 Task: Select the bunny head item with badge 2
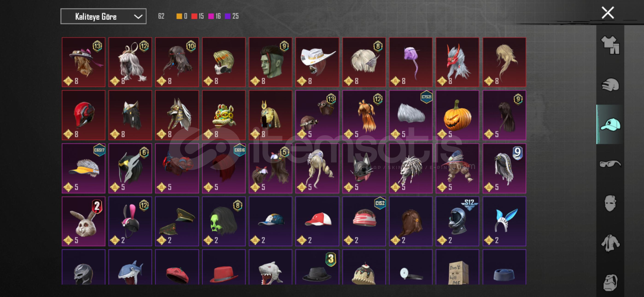[x=83, y=221]
